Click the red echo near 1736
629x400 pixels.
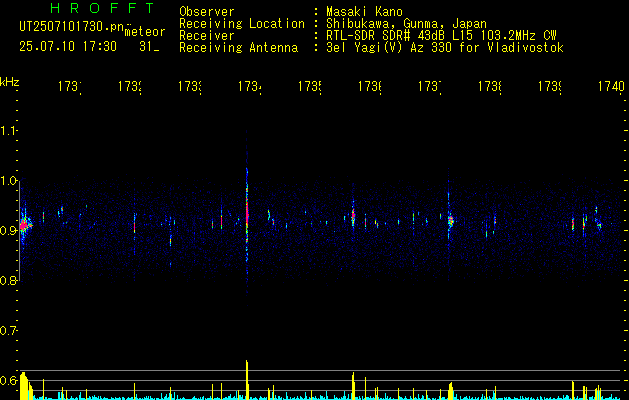coord(353,216)
